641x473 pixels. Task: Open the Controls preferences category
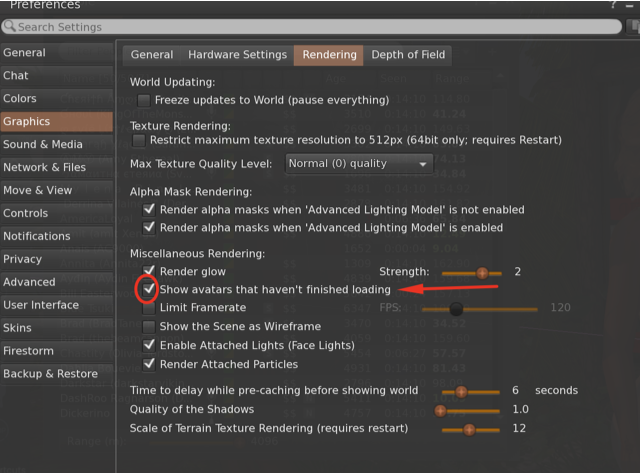pos(57,213)
